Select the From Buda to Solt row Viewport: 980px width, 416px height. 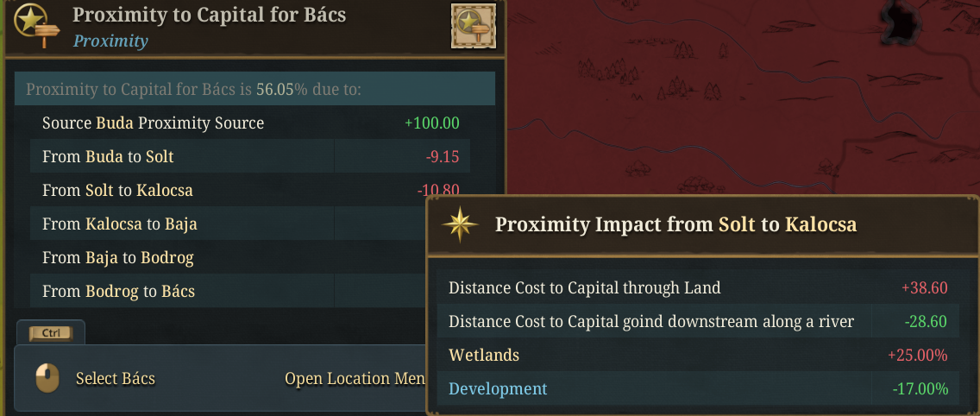tap(250, 156)
